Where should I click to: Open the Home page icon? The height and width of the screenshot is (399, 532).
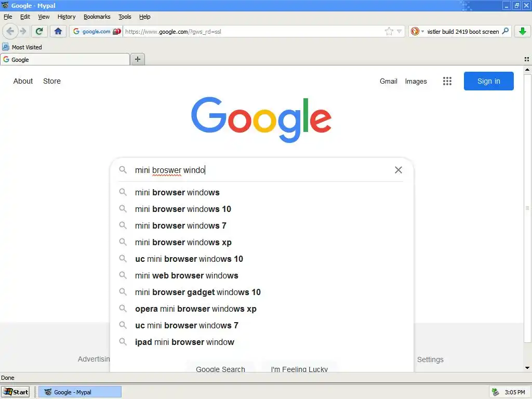[58, 32]
